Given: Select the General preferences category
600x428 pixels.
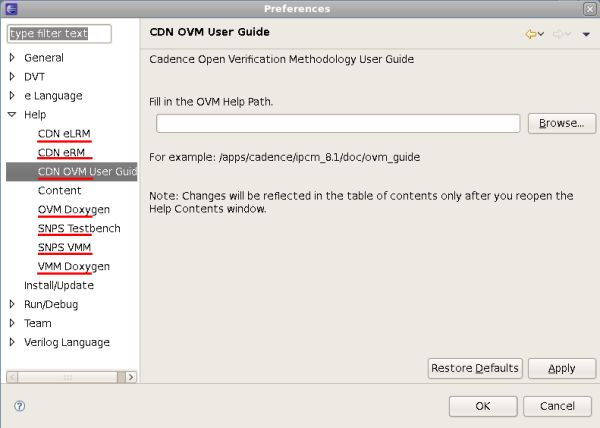Looking at the screenshot, I should tap(44, 58).
